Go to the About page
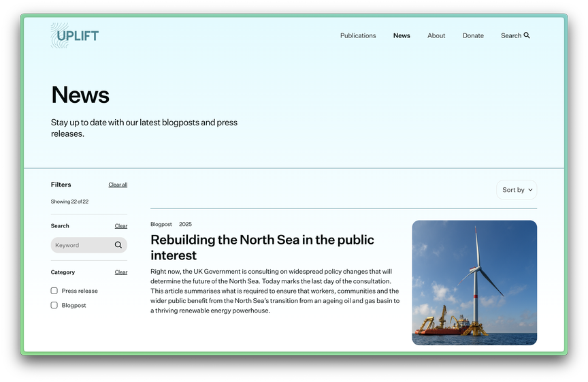 (436, 35)
